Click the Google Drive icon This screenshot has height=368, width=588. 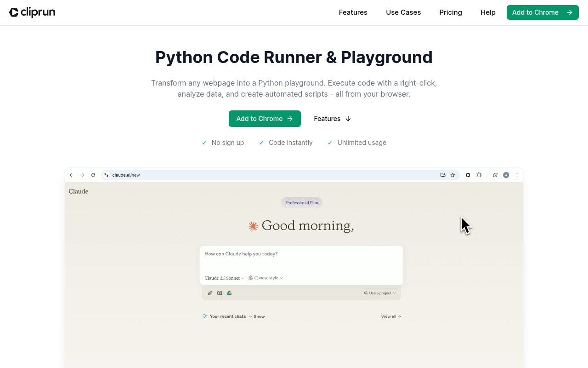[x=229, y=293]
